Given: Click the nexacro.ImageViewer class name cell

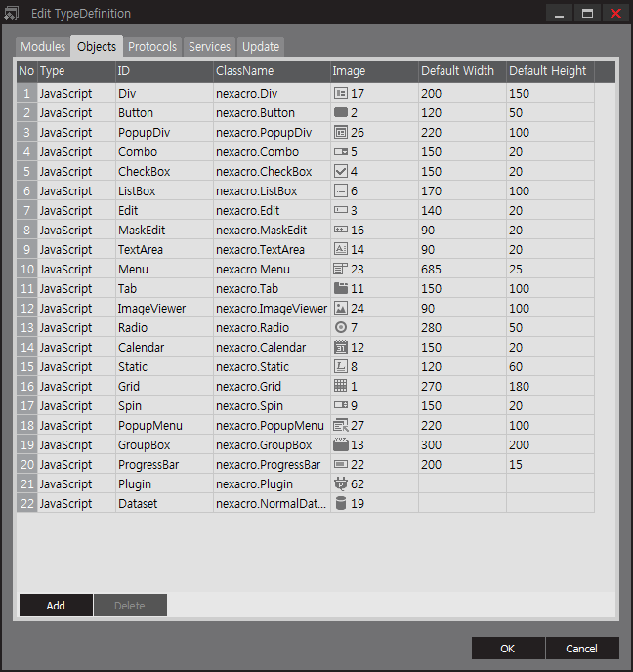Looking at the screenshot, I should (x=272, y=308).
